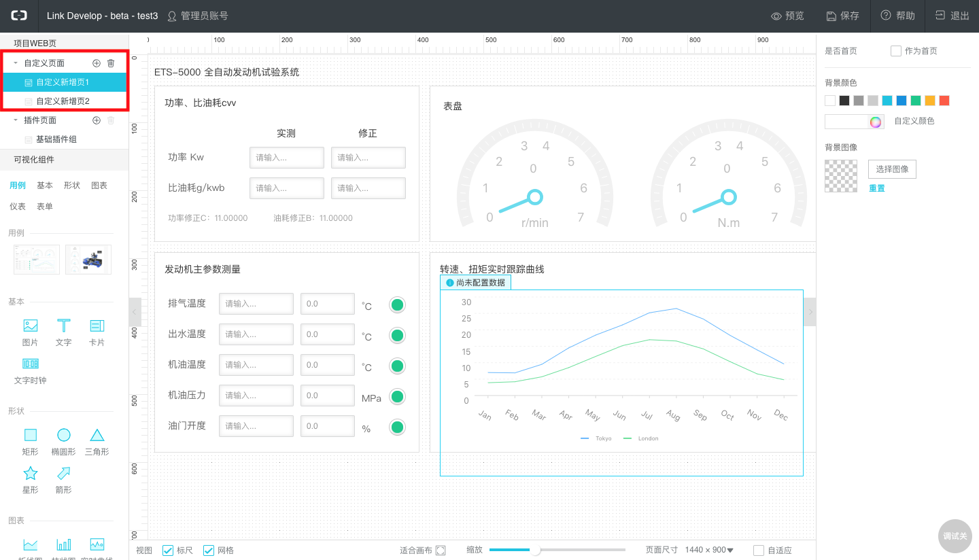Open the 管理员账号 user account
Viewport: 979px width, 560px height.
pos(198,16)
